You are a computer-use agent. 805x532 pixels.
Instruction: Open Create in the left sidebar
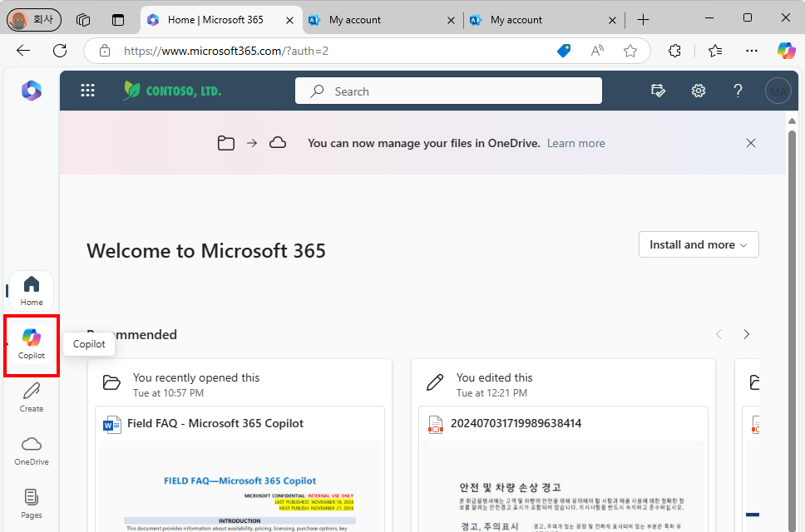pyautogui.click(x=32, y=397)
